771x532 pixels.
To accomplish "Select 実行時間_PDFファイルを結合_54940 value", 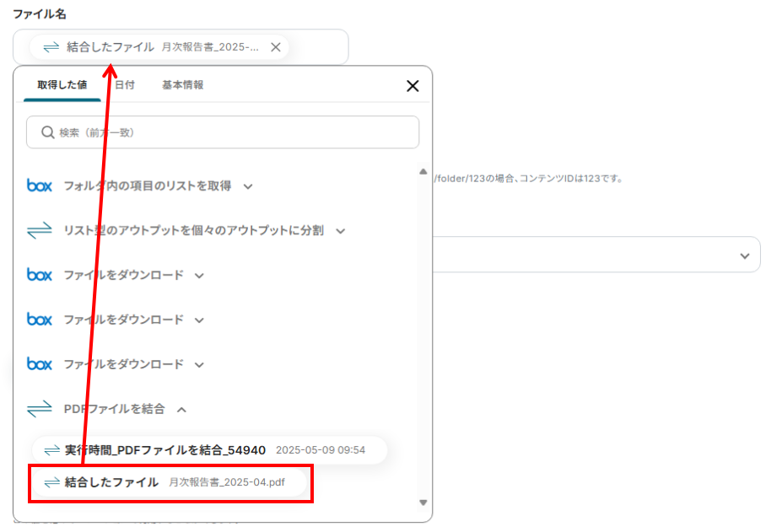I will 210,450.
